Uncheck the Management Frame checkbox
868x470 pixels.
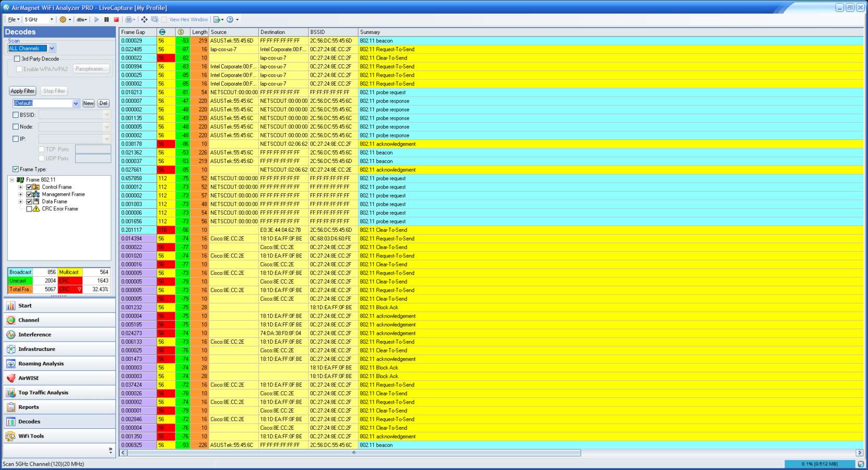pyautogui.click(x=29, y=194)
